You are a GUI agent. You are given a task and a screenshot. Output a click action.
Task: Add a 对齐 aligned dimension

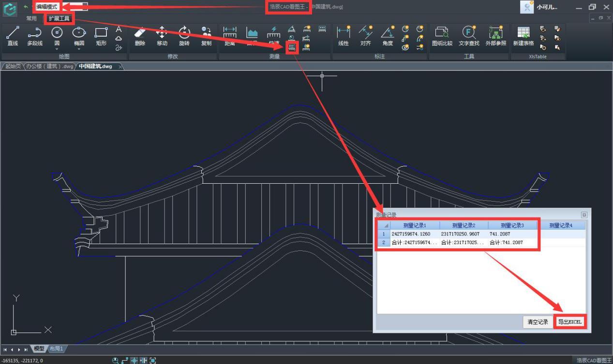[x=366, y=36]
